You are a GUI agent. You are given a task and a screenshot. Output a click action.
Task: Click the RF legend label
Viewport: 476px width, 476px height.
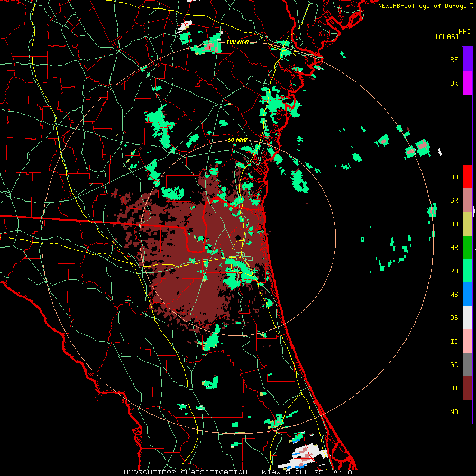pyautogui.click(x=454, y=59)
